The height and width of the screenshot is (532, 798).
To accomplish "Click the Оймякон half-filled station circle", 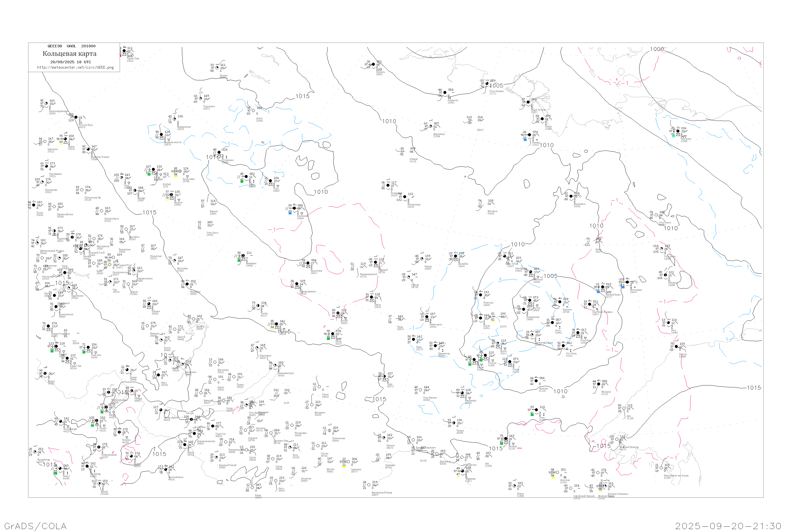I will coord(665,275).
